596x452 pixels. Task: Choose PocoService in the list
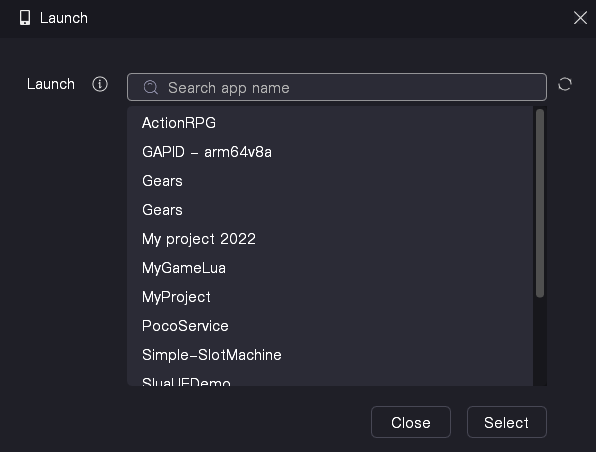point(330,326)
